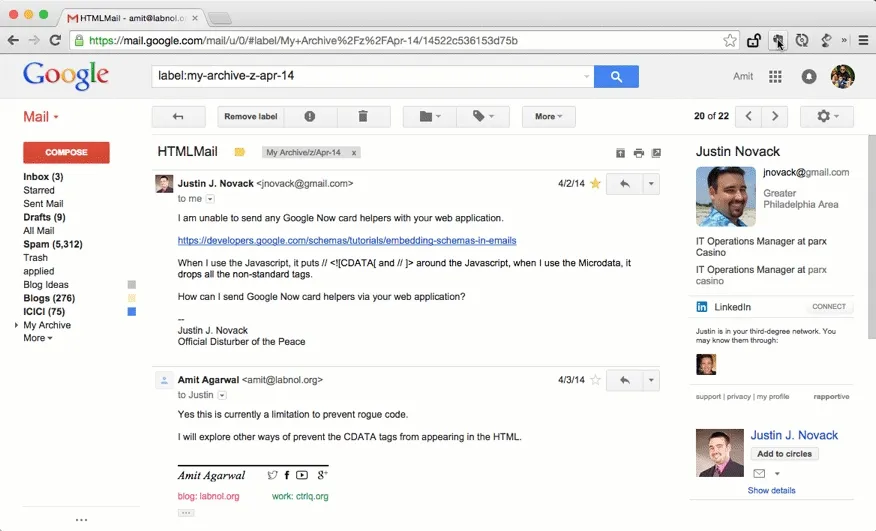
Task: Star the 4/3/14 message from Amit
Action: tap(596, 380)
